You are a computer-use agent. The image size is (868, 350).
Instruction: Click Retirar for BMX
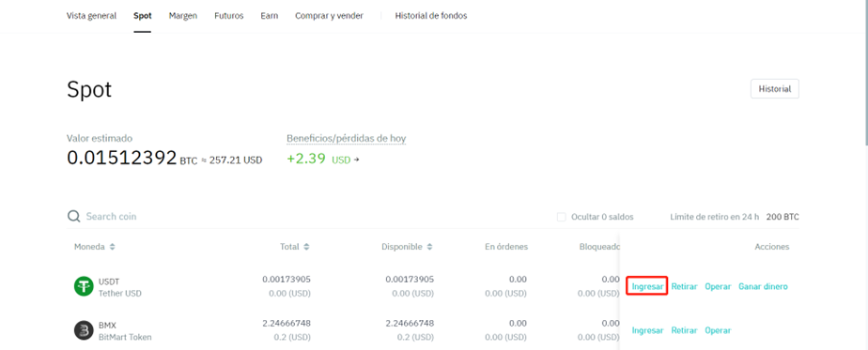(x=684, y=330)
